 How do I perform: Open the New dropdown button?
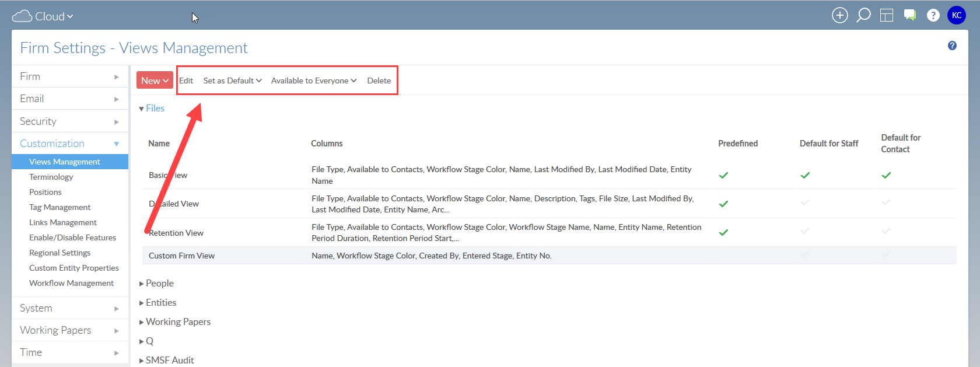[x=155, y=81]
